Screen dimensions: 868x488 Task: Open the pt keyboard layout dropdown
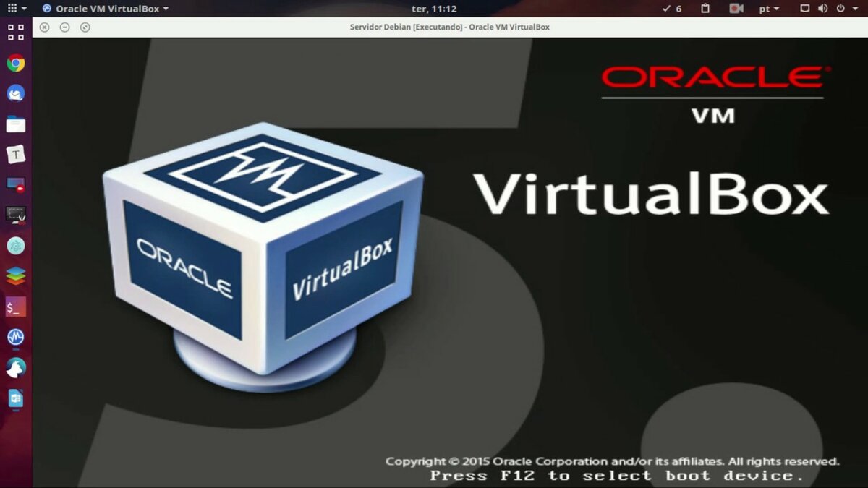tap(769, 9)
